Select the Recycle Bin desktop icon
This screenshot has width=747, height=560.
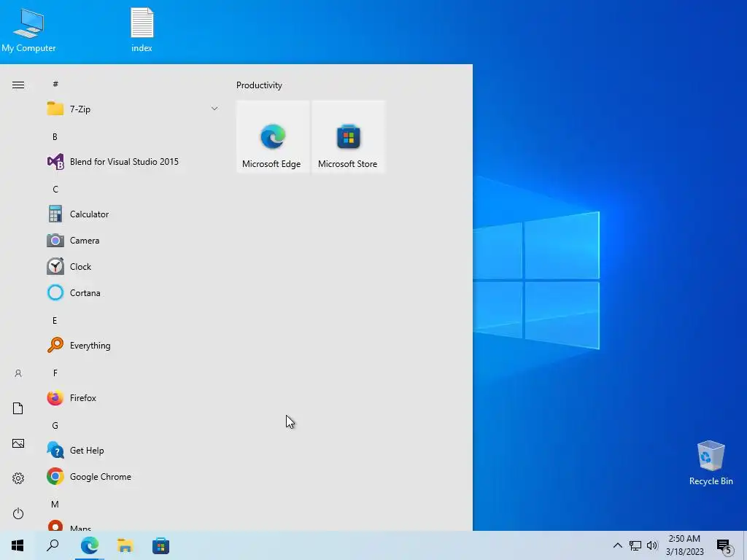[711, 463]
